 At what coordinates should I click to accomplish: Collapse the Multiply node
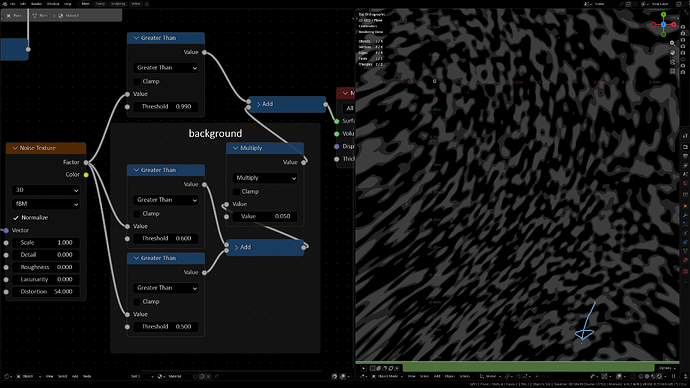pos(235,148)
